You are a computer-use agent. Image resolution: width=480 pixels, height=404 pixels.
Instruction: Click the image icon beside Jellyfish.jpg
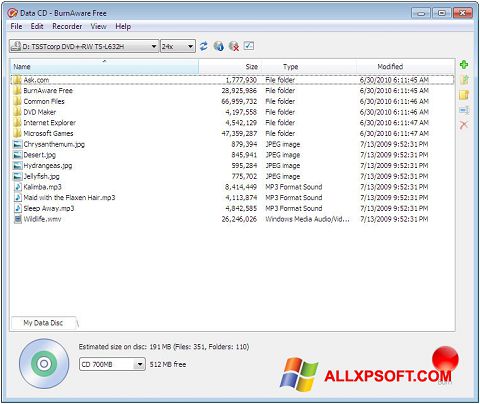pos(17,176)
